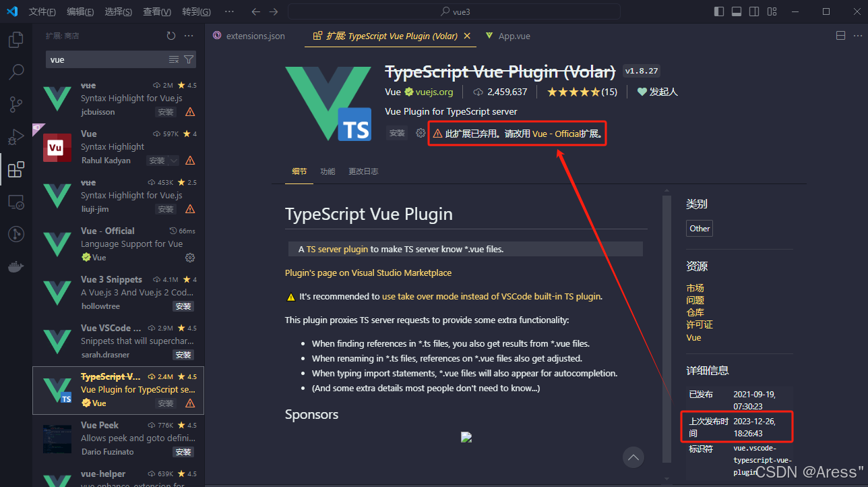Open the TS server plugin link
The height and width of the screenshot is (487, 868).
point(337,249)
